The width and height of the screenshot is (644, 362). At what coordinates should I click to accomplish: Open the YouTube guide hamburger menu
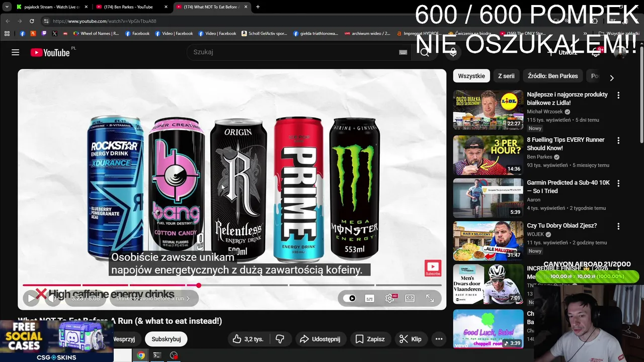pos(16,52)
